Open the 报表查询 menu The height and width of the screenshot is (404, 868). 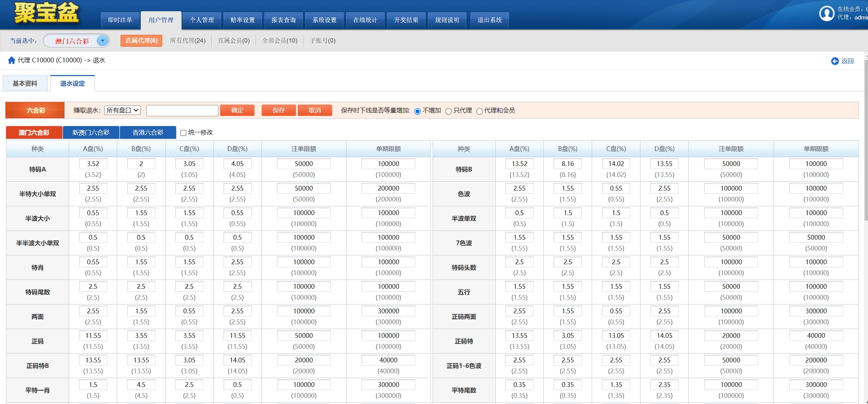(x=283, y=20)
